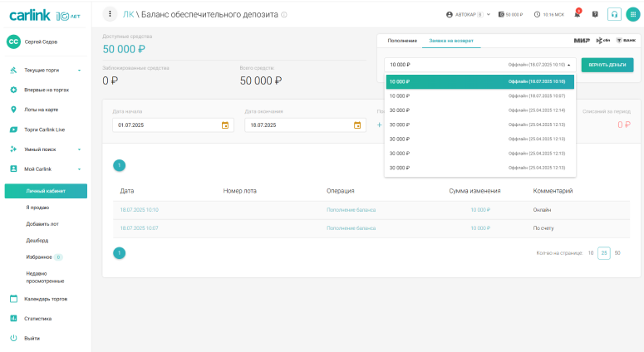Image resolution: width=644 pixels, height=352 pixels.
Task: Open the АВТОКАР account dropdown
Action: point(469,14)
